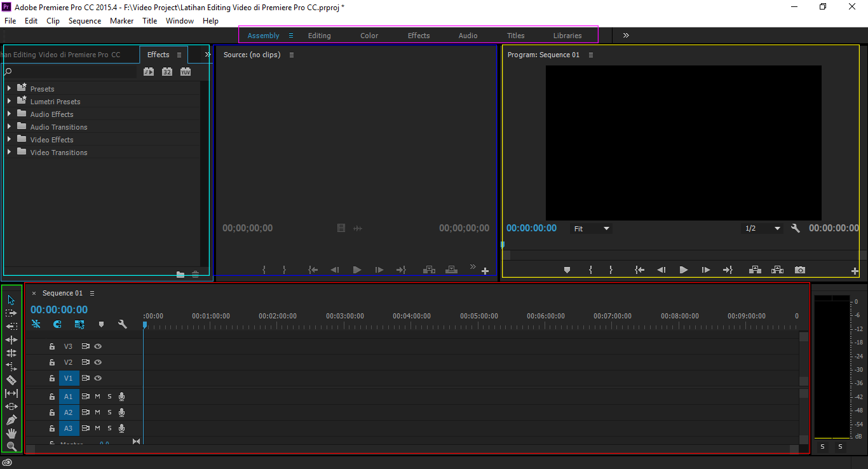Screen dimensions: 868x469
Task: Open the Program monitor Button Editor plus
Action: [855, 271]
